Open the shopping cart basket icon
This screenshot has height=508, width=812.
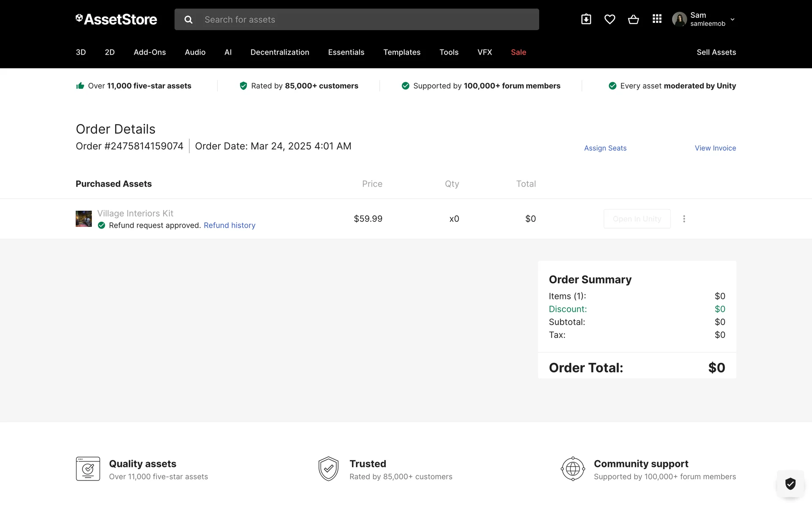[633, 19]
